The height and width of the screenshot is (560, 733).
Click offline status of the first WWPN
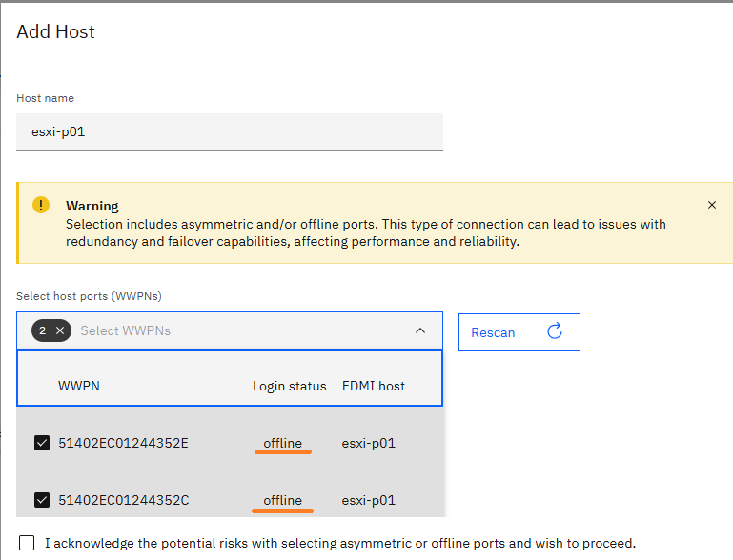pyautogui.click(x=283, y=443)
